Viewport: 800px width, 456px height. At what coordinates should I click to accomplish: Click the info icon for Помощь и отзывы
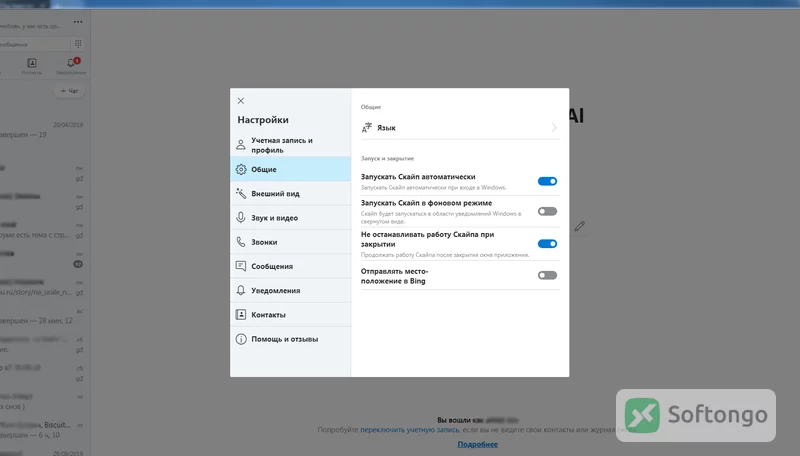(241, 339)
